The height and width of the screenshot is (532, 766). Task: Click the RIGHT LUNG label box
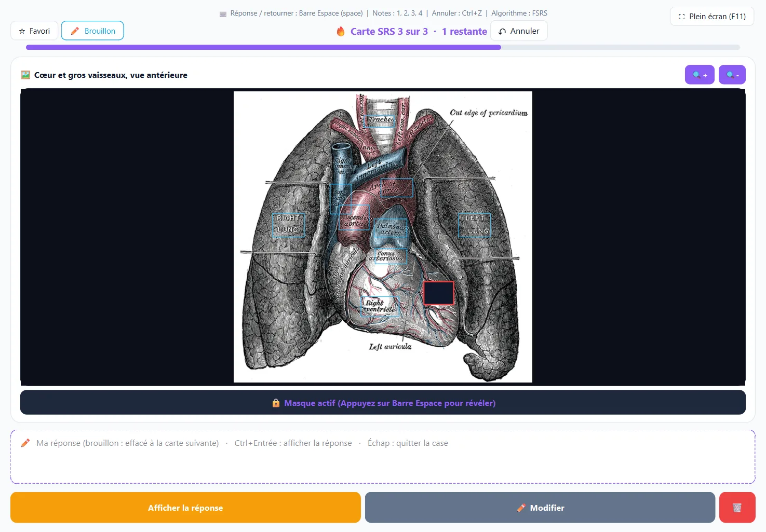[289, 225]
